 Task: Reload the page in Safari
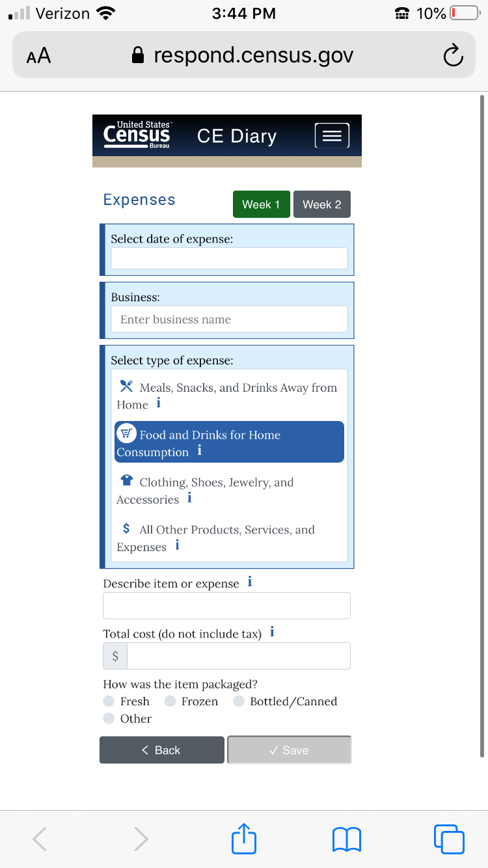(453, 57)
